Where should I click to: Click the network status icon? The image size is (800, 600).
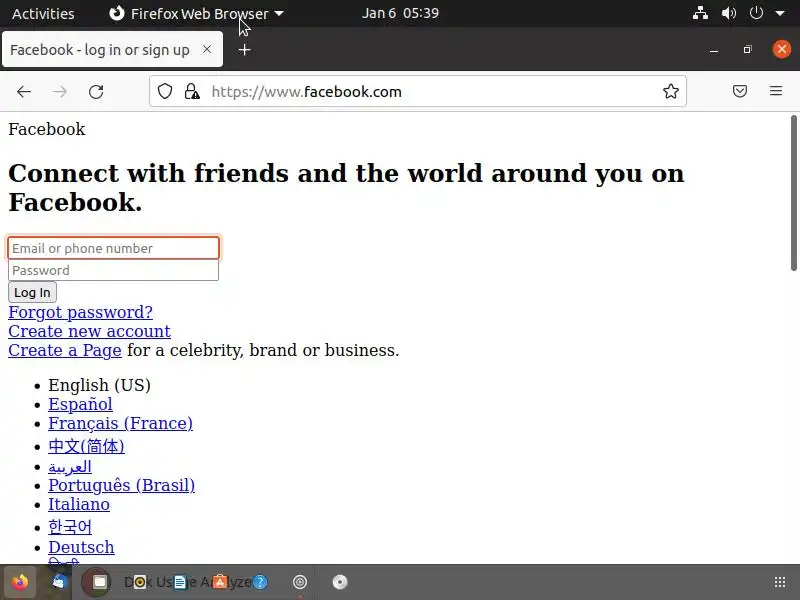tap(700, 13)
